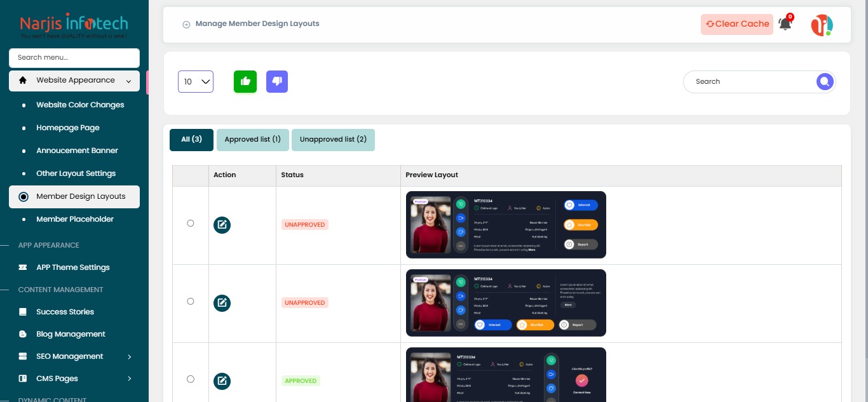Select the radio button of second UNAPPROVED row

pos(191,302)
